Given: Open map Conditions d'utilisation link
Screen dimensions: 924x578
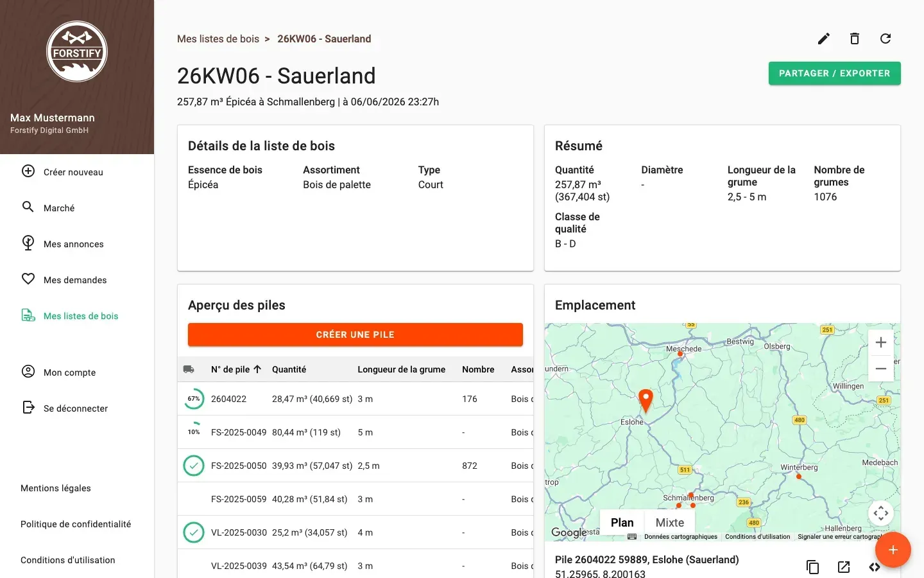Looking at the screenshot, I should [x=757, y=537].
